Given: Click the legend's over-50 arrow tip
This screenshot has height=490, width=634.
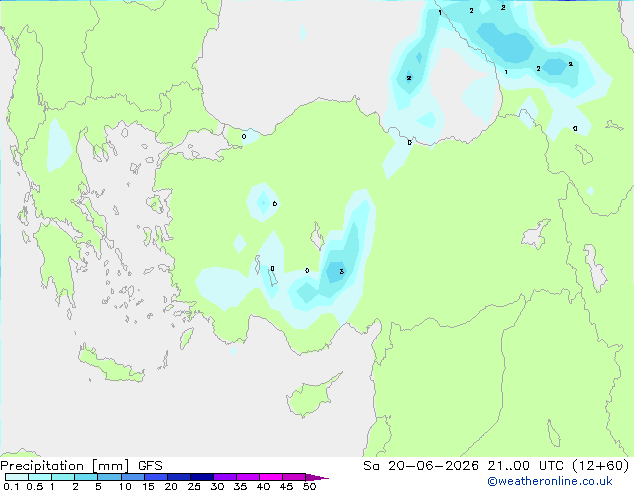Looking at the screenshot, I should tap(317, 477).
